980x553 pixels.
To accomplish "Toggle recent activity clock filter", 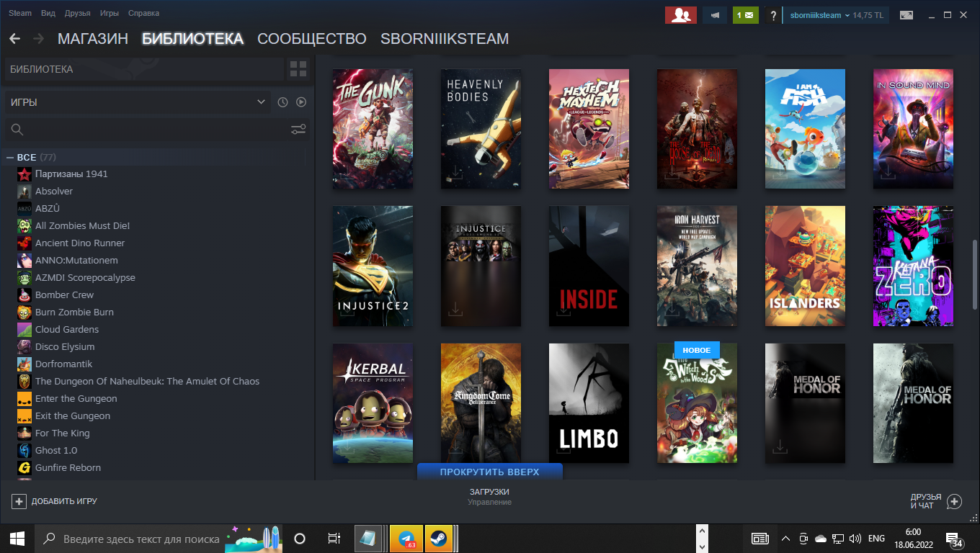I will point(282,102).
